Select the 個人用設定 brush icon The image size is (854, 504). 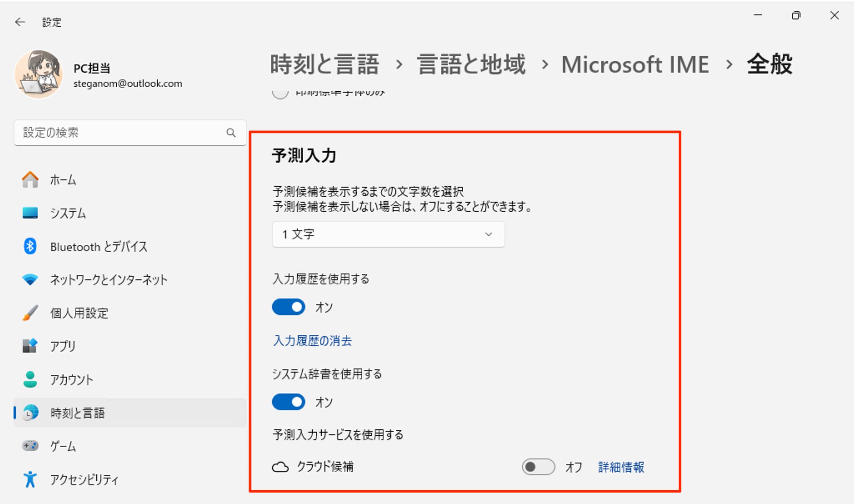[30, 313]
